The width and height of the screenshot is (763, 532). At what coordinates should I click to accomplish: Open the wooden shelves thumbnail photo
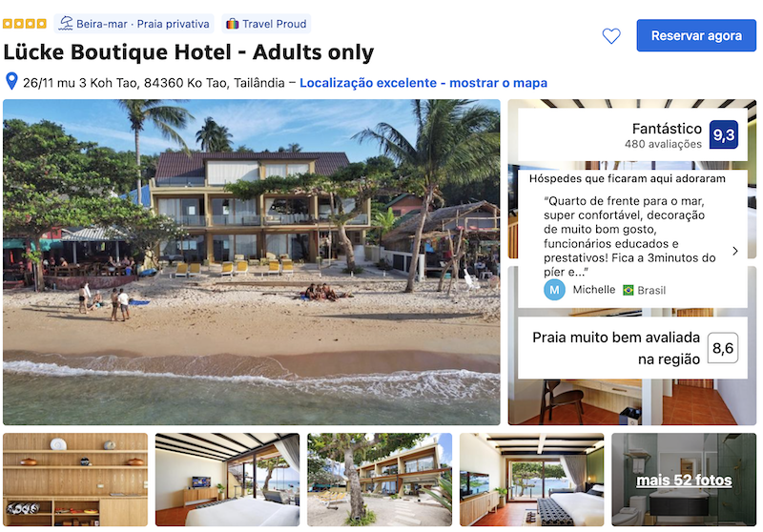click(x=75, y=480)
